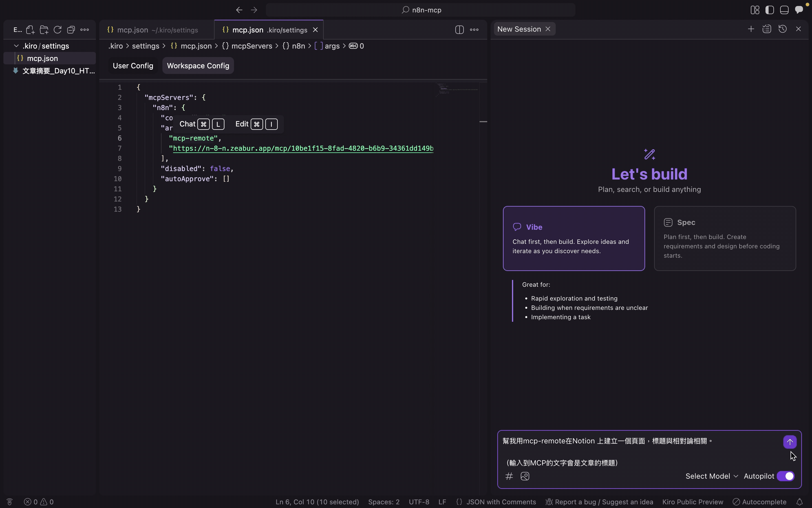Change indentation via Spaces: 2

[x=383, y=502]
